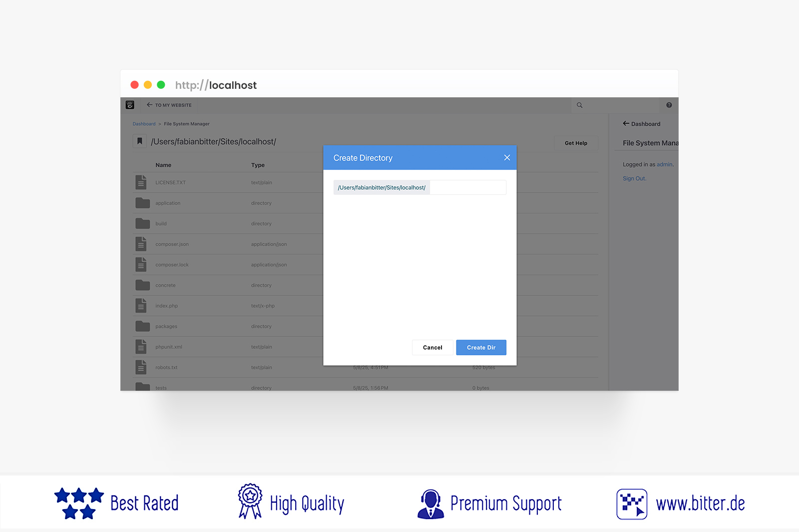Click the robots.txt file icon
This screenshot has height=532, width=799.
pos(141,367)
